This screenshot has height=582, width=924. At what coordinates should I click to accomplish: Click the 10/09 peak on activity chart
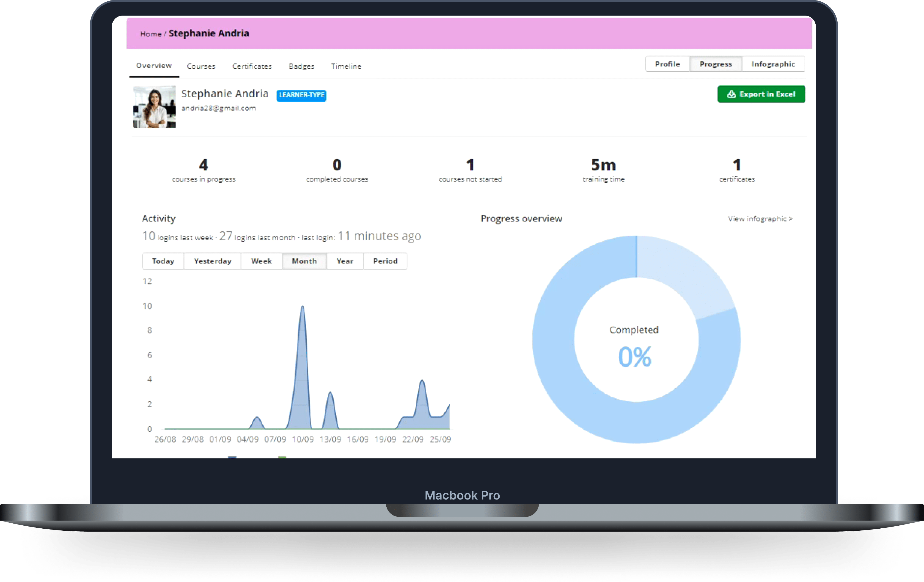click(302, 307)
